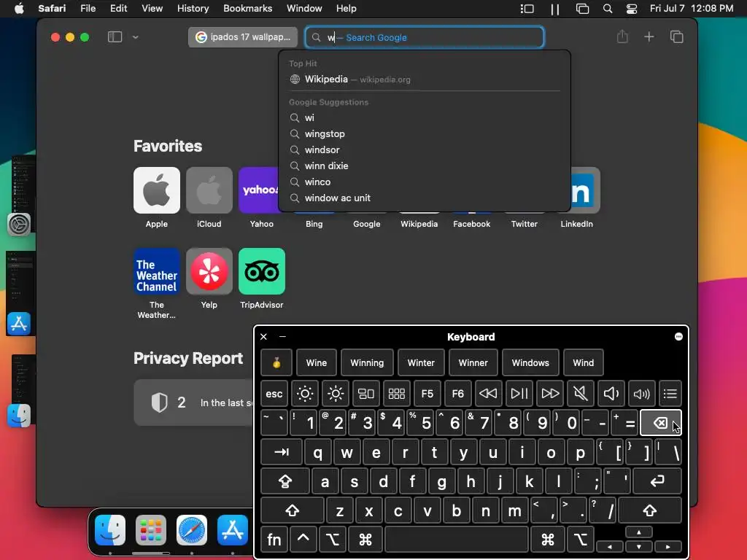Toggle the fn modifier key
Viewport: 747px width, 560px height.
(274, 540)
